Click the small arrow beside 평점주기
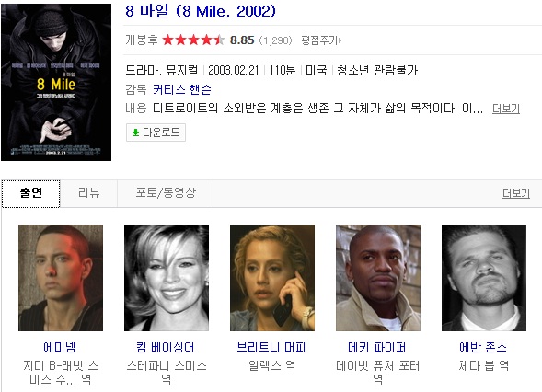Screen dimensions: 542x392 click(x=340, y=40)
